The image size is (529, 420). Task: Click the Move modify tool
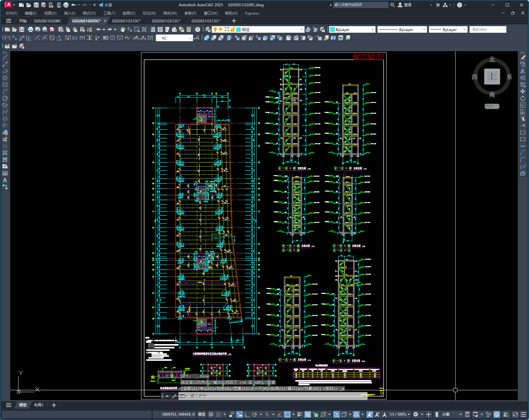click(523, 91)
